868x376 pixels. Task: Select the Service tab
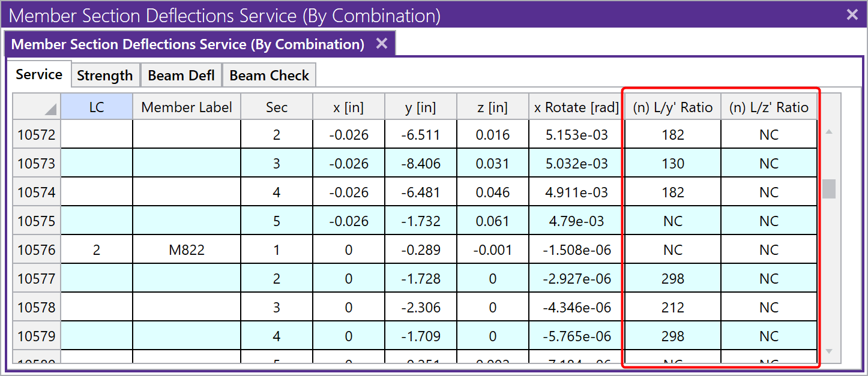click(x=39, y=75)
